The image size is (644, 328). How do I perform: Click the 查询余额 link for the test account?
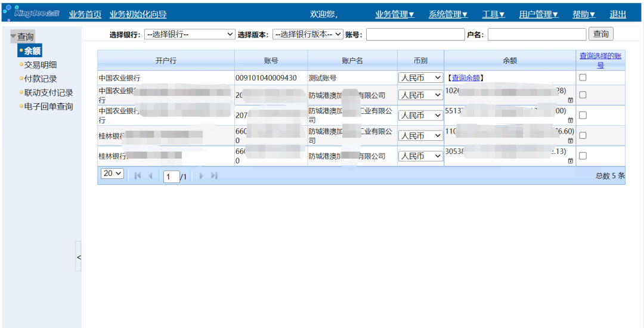point(466,78)
